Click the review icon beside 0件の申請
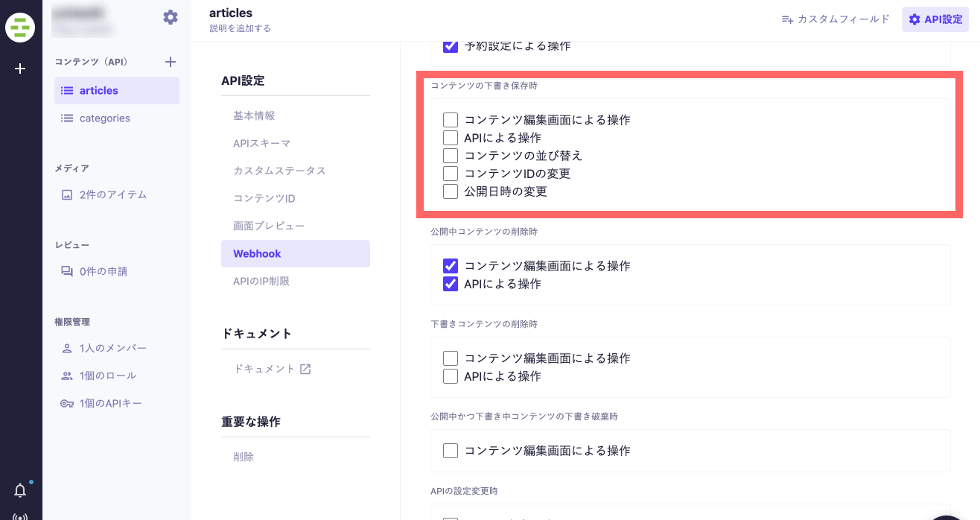980x520 pixels. pos(67,272)
